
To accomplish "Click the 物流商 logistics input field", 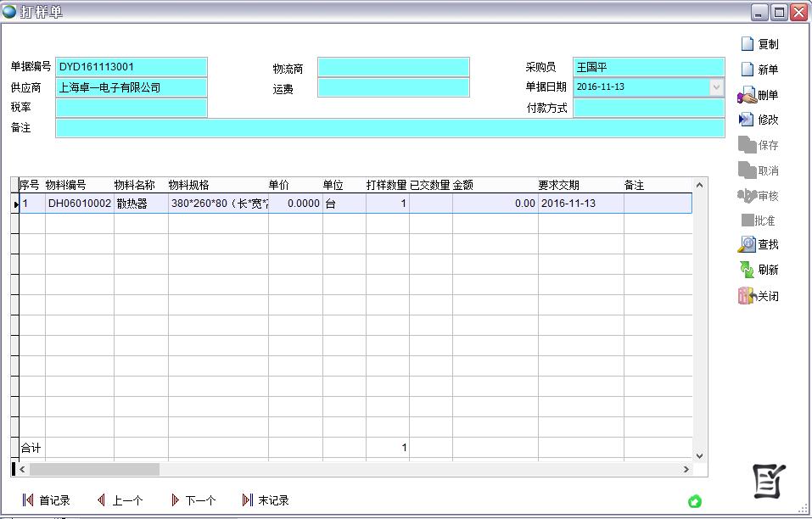I will [394, 68].
